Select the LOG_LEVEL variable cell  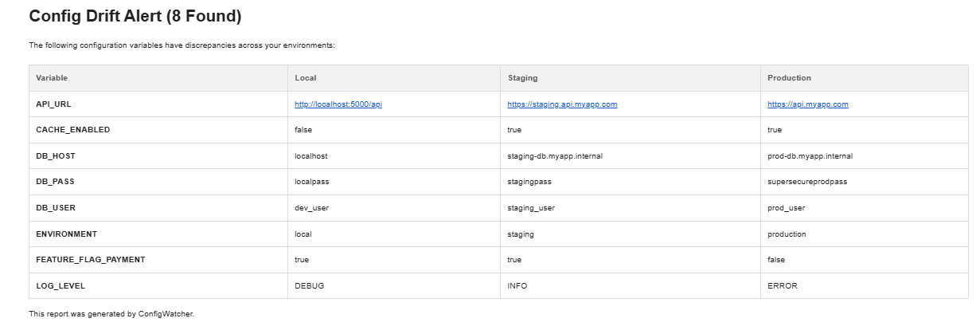(x=60, y=285)
